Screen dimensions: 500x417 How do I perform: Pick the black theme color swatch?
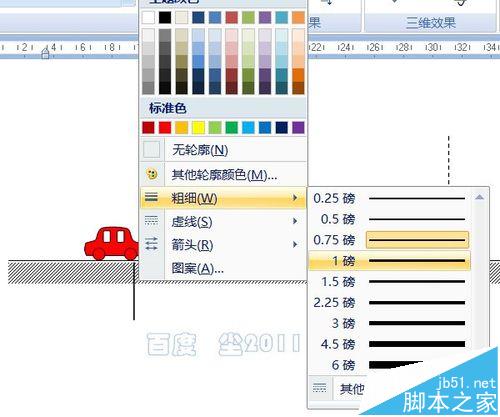point(165,17)
